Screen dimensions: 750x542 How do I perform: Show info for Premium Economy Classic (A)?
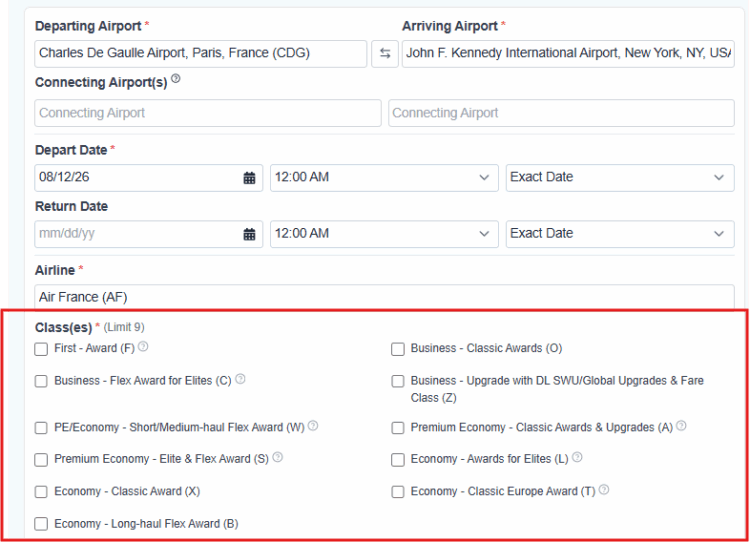tap(681, 425)
